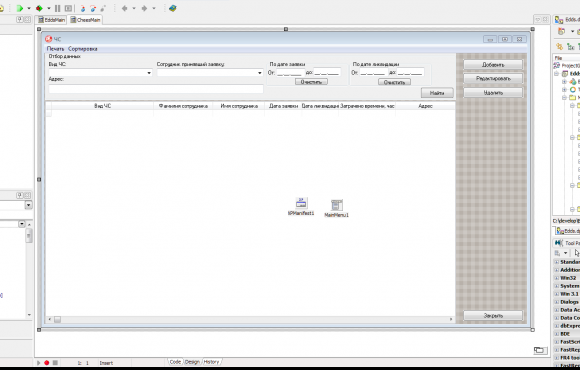
Task: Open the Печать menu on the form
Action: (x=55, y=49)
